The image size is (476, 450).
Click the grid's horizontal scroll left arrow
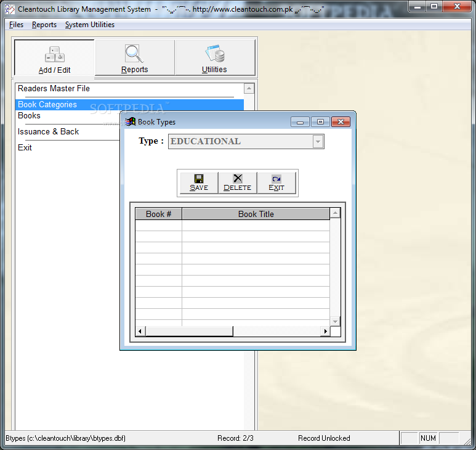[x=140, y=331]
